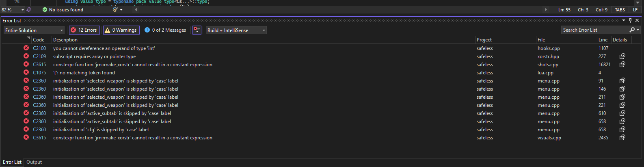
Task: Click details icon for shots.cpp C3615 error
Action: tap(622, 64)
